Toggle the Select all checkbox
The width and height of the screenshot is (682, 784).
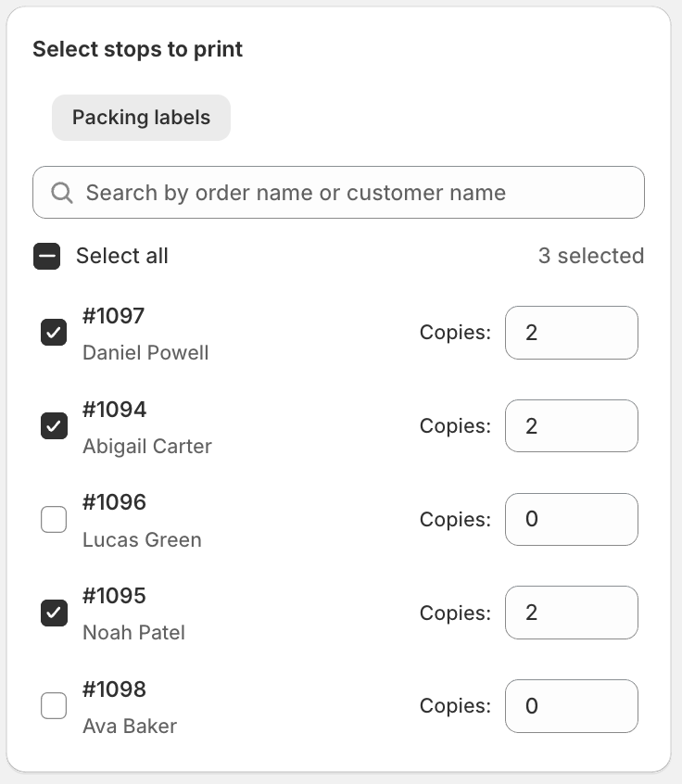tap(47, 256)
